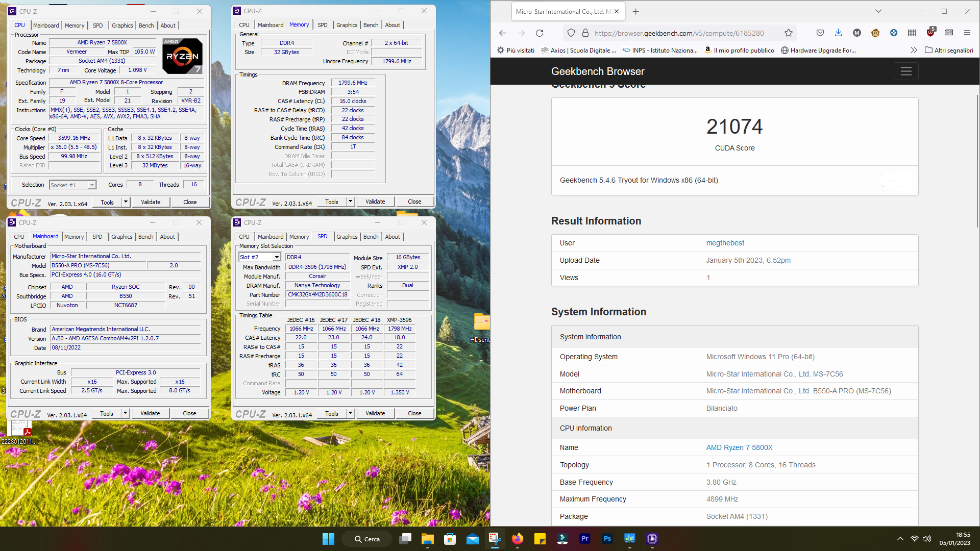Open the Più visitati bookmark
This screenshot has height=551, width=980.
(x=516, y=50)
